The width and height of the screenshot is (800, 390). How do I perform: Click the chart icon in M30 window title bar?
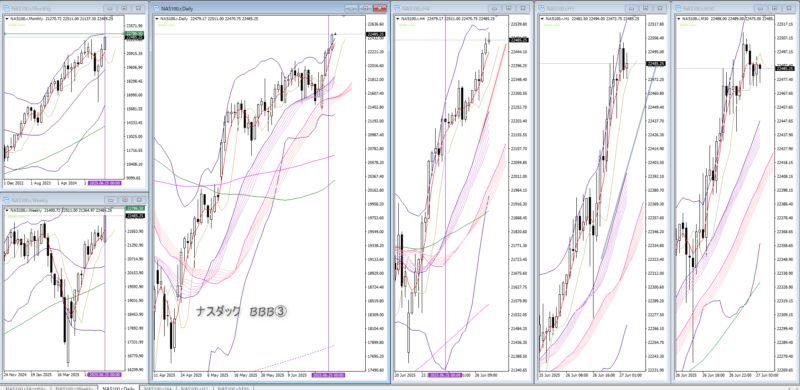pos(679,8)
